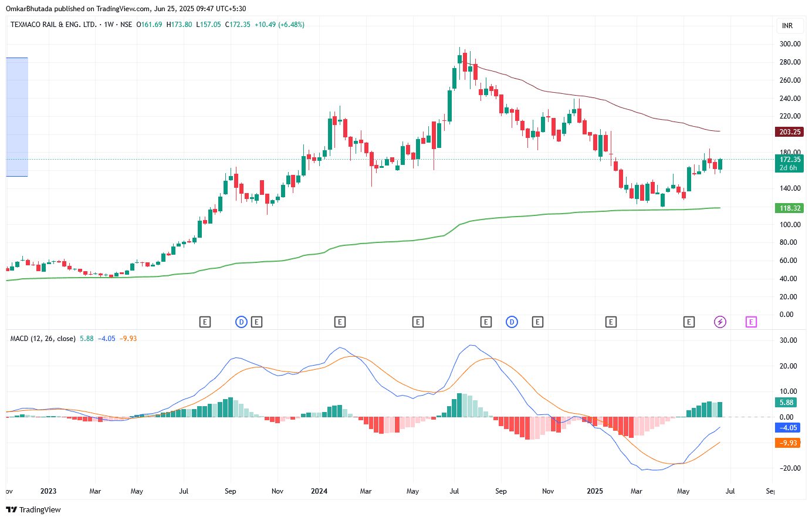
Task: Show the earnings marker for February 2024
Action: 340,322
